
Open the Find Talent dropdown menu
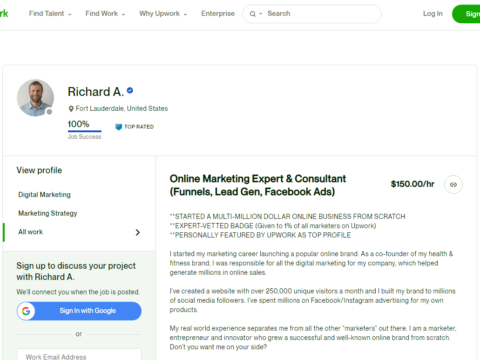pos(50,14)
